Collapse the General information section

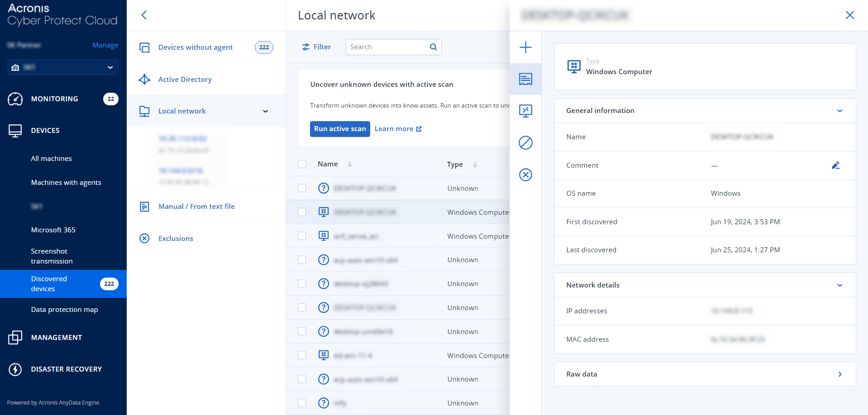click(840, 111)
